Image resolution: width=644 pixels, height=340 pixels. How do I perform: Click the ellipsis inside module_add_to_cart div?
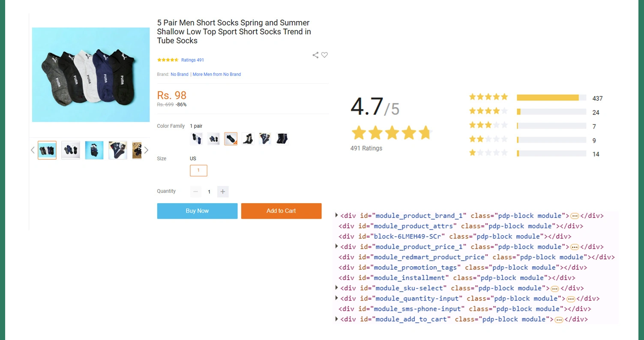(559, 319)
